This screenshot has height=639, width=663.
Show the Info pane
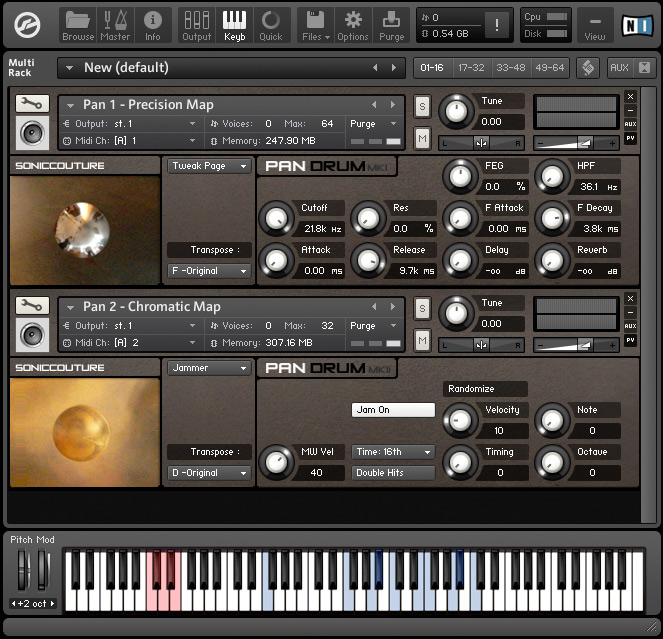[x=152, y=25]
